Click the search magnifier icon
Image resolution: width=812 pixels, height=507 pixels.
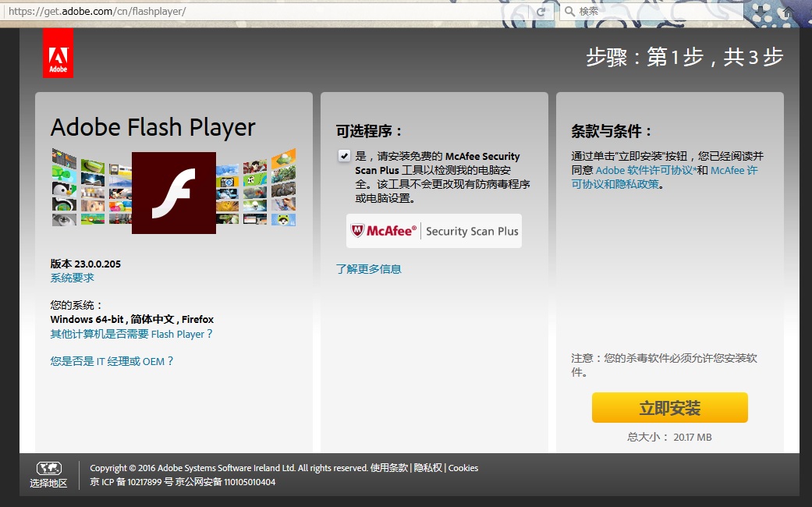(569, 12)
